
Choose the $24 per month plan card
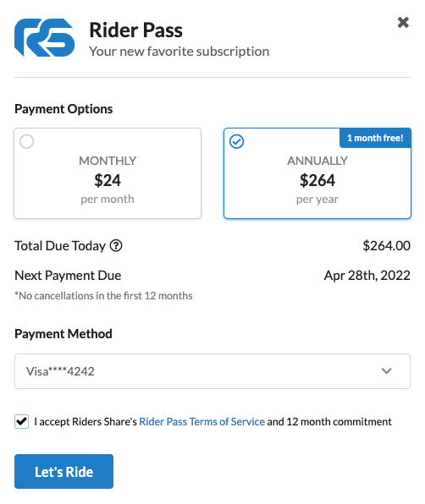[x=108, y=173]
